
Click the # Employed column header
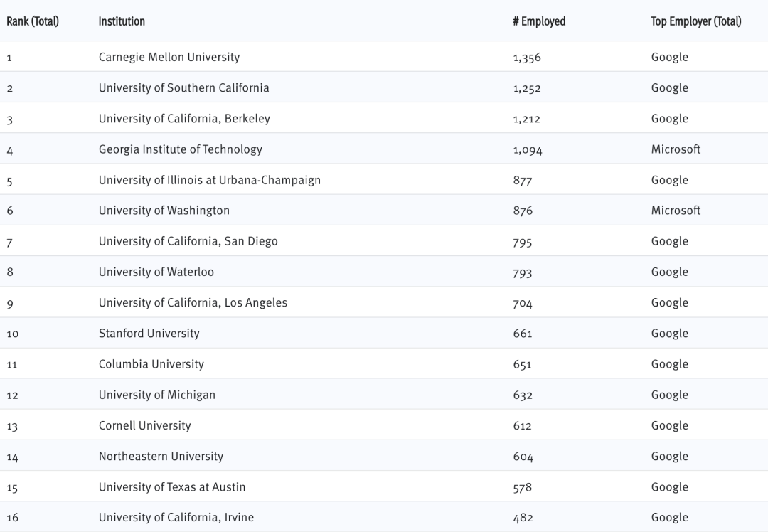pos(539,21)
